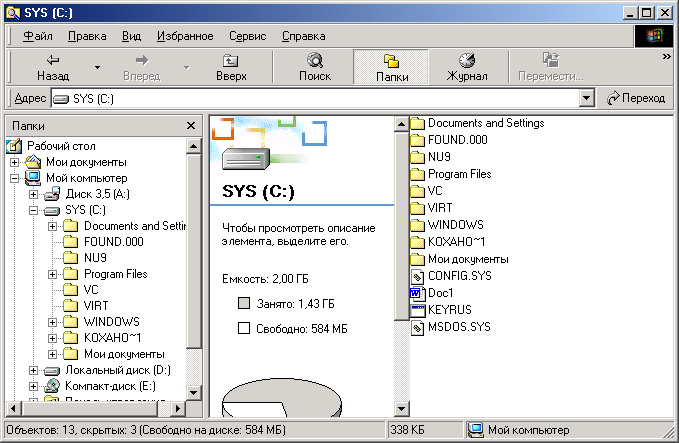Image resolution: width=679 pixels, height=443 pixels.
Task: Collapse the Мой компьютер tree node
Action: click(x=14, y=178)
